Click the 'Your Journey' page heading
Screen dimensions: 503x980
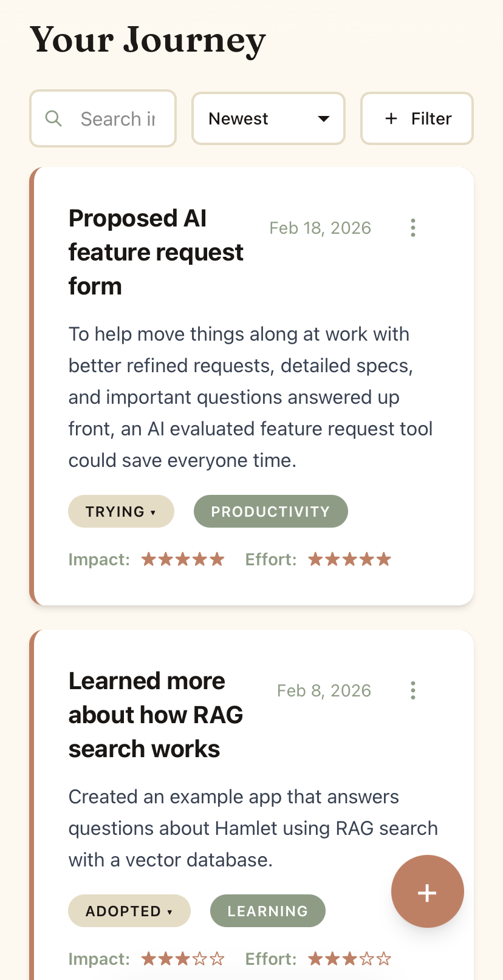click(x=148, y=41)
